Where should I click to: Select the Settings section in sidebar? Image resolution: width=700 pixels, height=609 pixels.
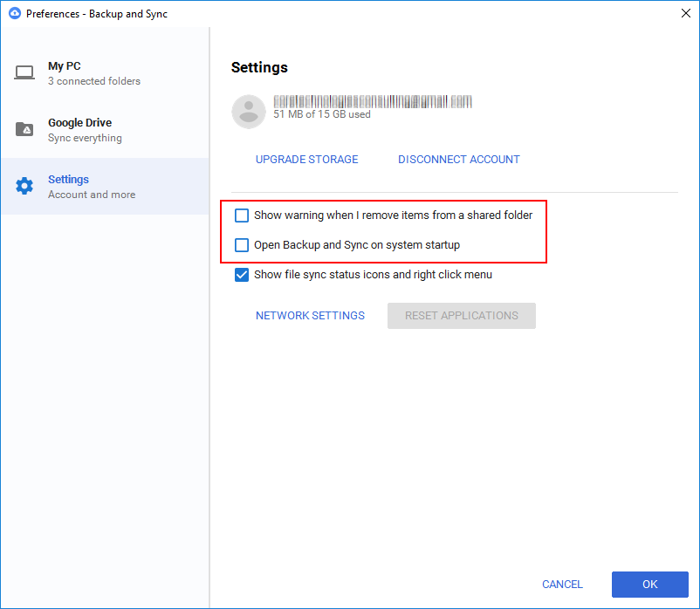(105, 187)
